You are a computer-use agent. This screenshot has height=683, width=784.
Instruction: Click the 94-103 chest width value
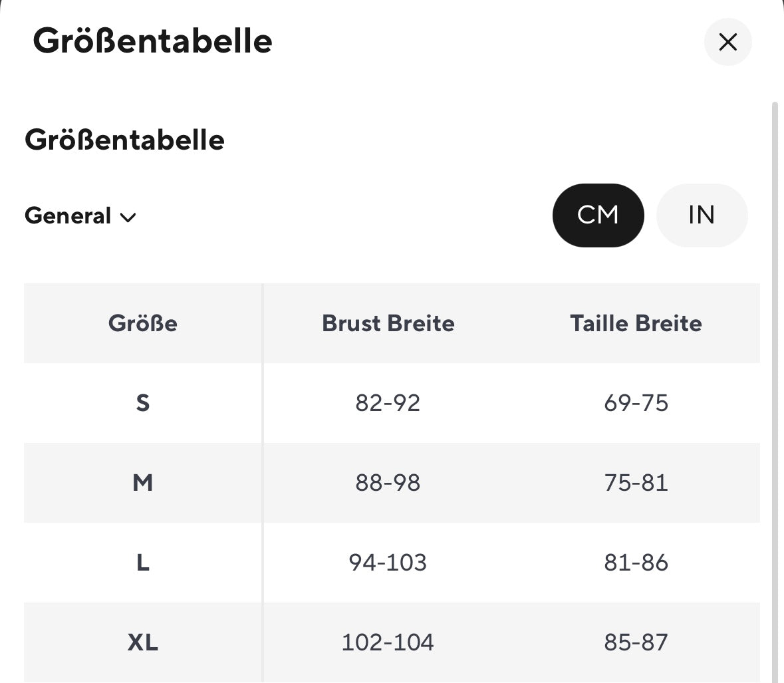pos(388,563)
